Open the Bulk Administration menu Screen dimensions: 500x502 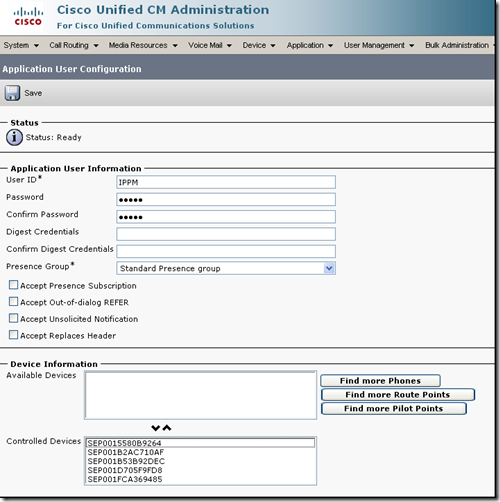pos(459,45)
